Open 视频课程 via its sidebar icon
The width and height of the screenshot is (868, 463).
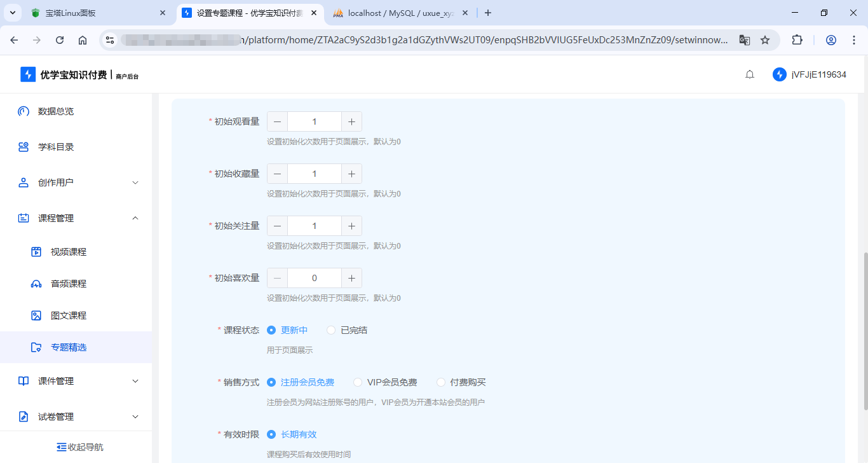36,251
